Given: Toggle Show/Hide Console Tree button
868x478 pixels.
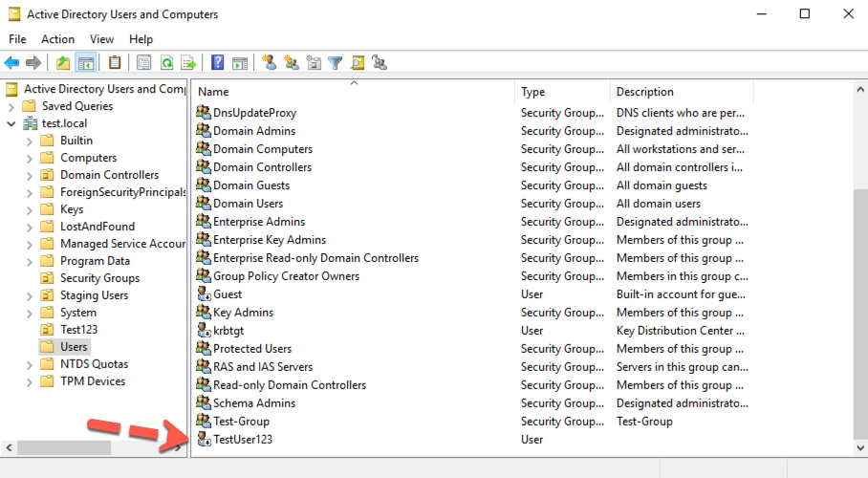Looking at the screenshot, I should [x=86, y=62].
